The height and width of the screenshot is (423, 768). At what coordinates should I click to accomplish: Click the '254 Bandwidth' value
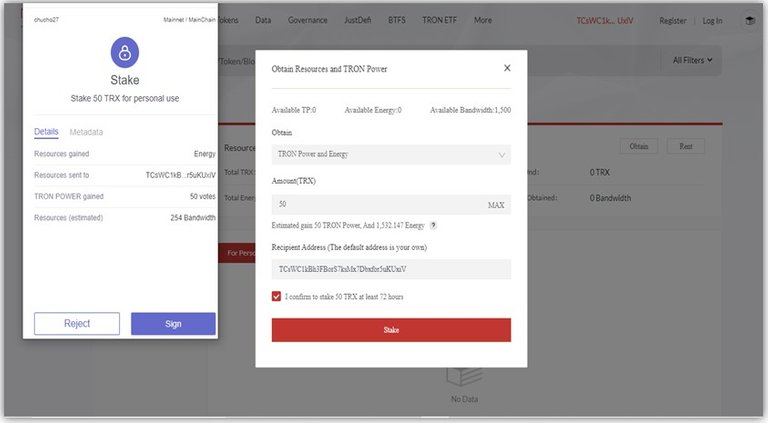(193, 217)
